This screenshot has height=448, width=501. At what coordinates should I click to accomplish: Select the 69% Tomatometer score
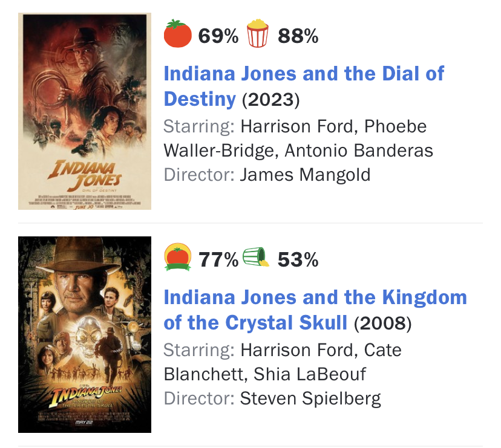[x=218, y=36]
